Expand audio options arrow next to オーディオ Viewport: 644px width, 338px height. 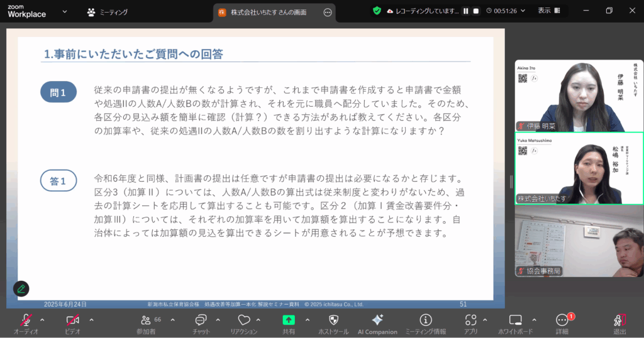[x=42, y=319]
